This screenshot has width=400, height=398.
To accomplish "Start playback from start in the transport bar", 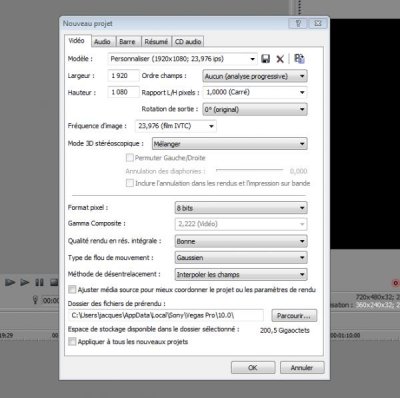I will 10,283.
